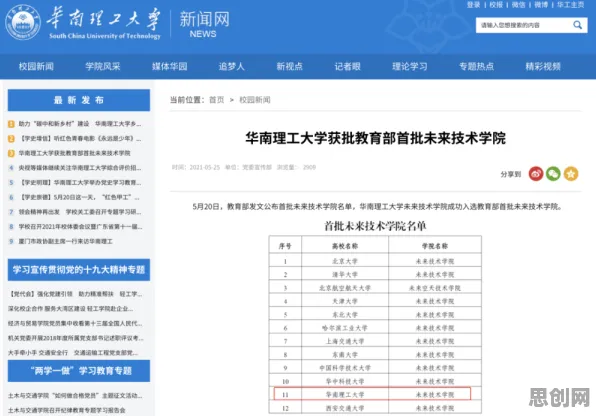596x416 pixels.
Task: Click 新闻网 NEWS site title
Action: (x=204, y=24)
